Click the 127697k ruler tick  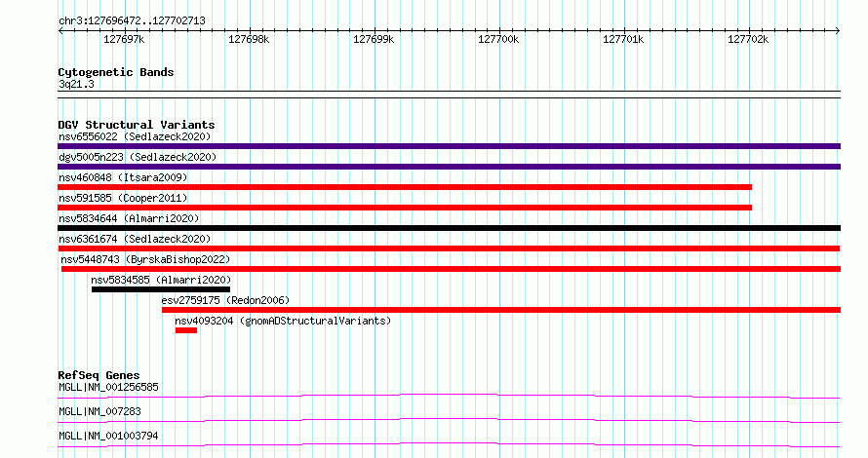124,39
